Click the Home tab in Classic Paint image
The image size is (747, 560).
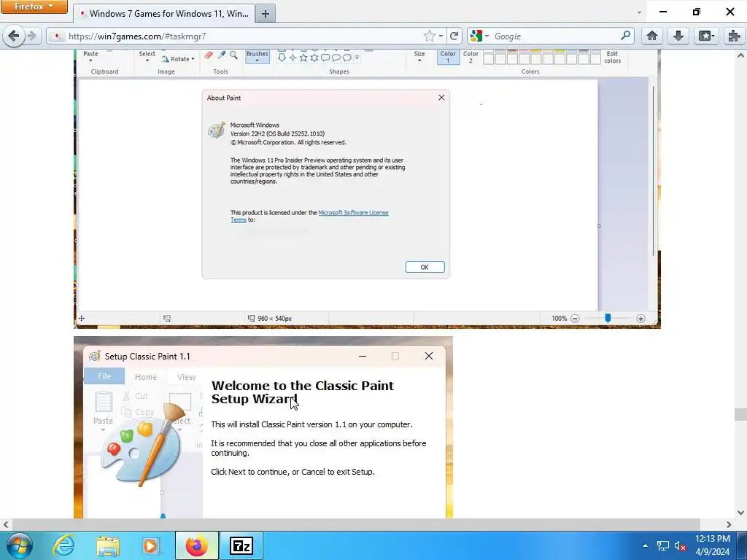[146, 377]
